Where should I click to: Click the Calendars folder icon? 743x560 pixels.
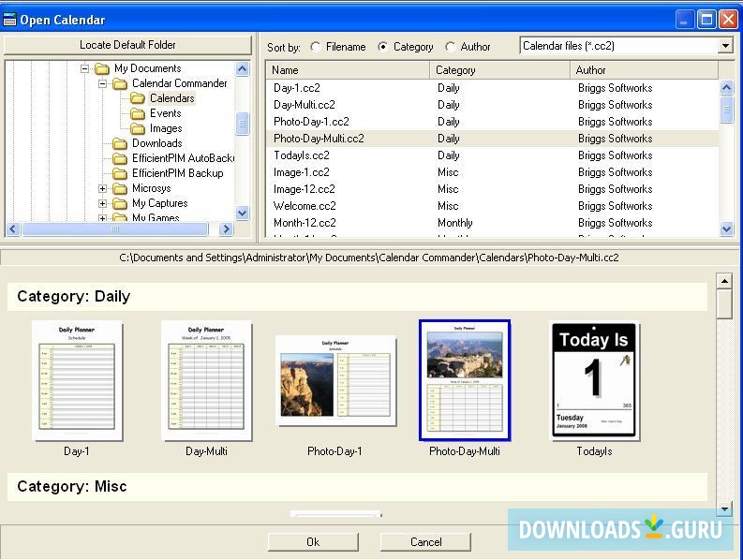pyautogui.click(x=138, y=98)
